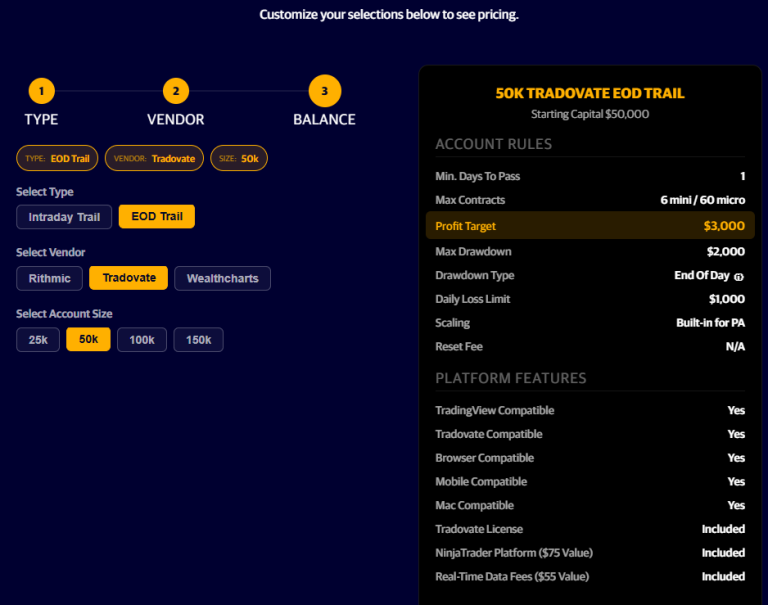Select the EOD Trail type
The width and height of the screenshot is (768, 605).
pyautogui.click(x=157, y=217)
